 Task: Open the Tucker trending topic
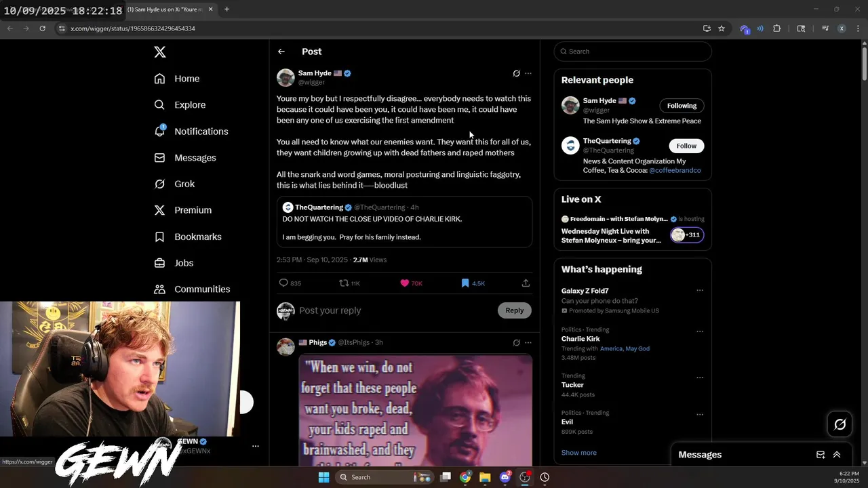[572, 385]
